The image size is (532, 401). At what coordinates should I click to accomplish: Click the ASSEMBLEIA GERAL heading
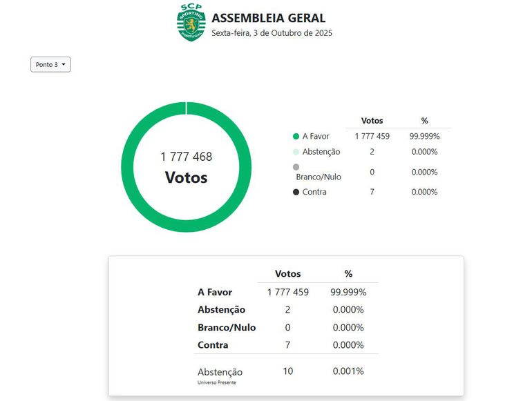point(268,18)
